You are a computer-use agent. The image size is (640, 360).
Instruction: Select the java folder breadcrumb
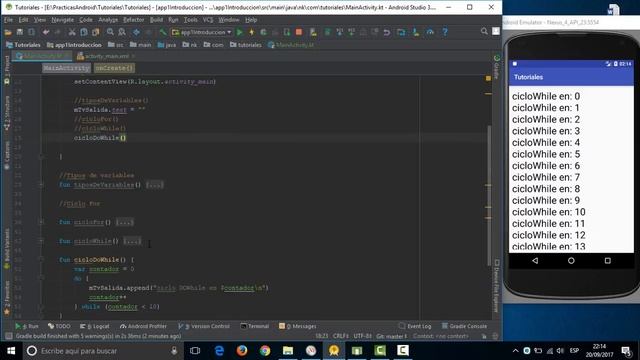(167, 45)
